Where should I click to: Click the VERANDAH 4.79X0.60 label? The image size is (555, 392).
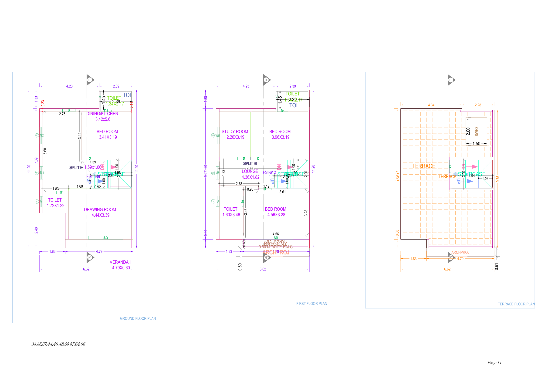(x=120, y=265)
